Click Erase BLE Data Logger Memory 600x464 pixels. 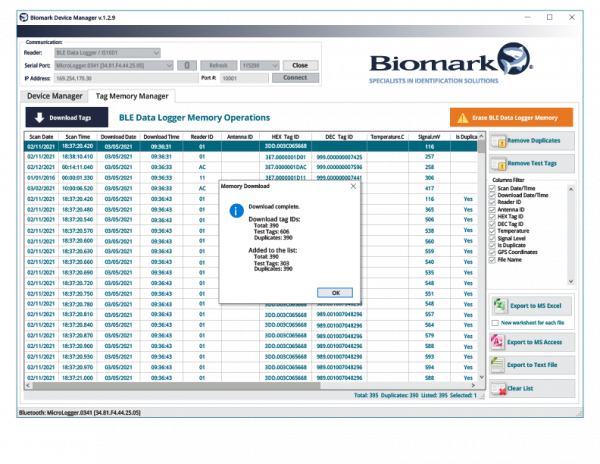[512, 117]
